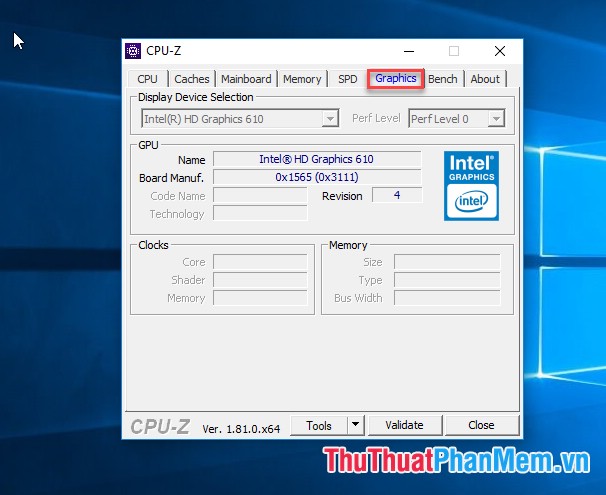Click the Intel Graphics logo badge
The image size is (606, 495).
click(x=471, y=185)
